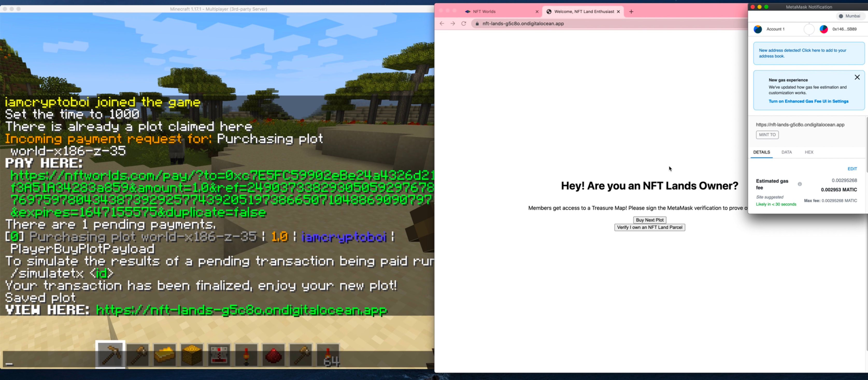
Task: Click the 0x146...5B89 recipient avatar
Action: click(x=824, y=29)
